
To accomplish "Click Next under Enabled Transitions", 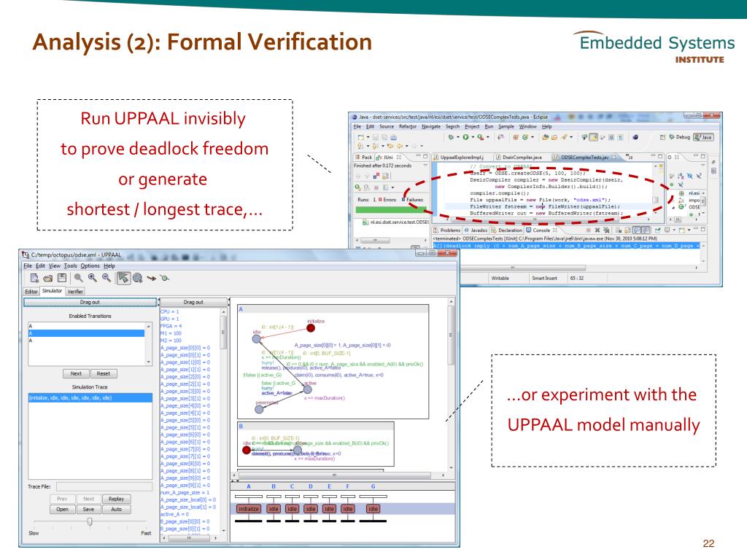I will 76,374.
